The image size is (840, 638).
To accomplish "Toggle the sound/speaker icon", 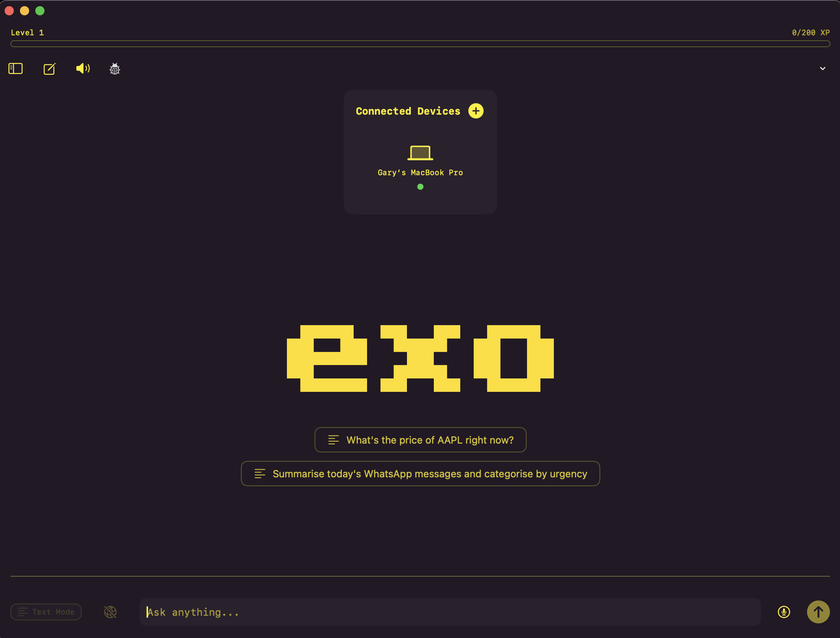I will point(82,68).
